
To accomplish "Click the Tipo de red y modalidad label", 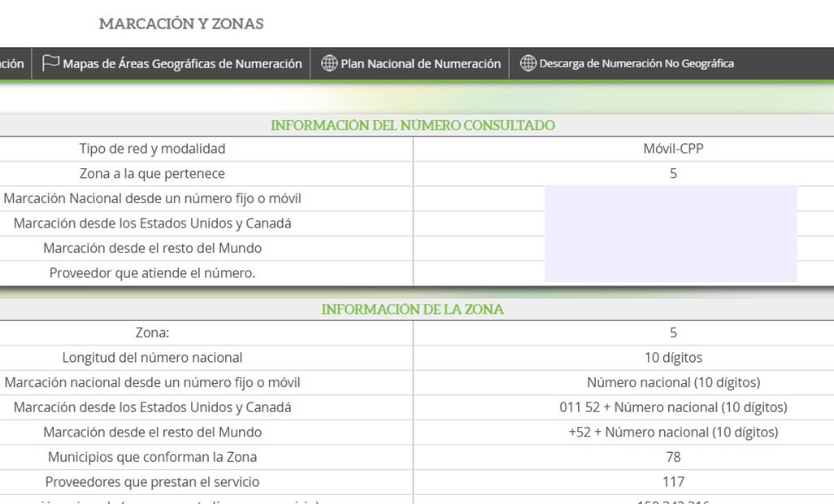I will click(152, 149).
